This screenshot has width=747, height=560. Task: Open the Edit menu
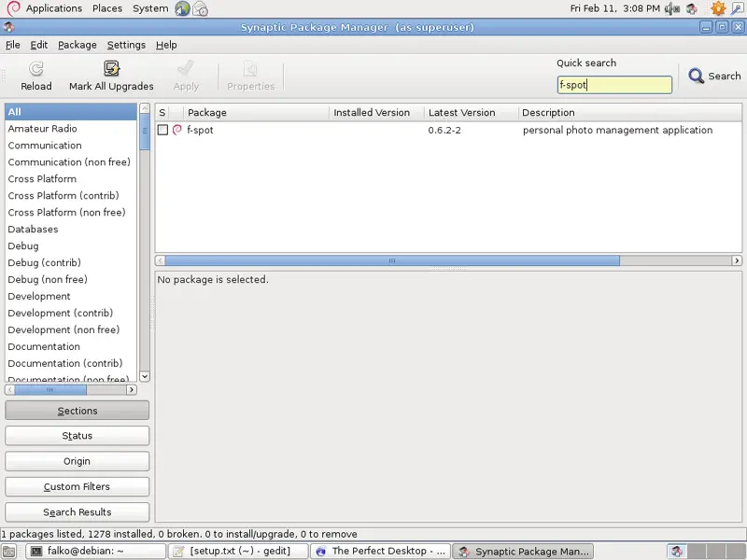39,45
